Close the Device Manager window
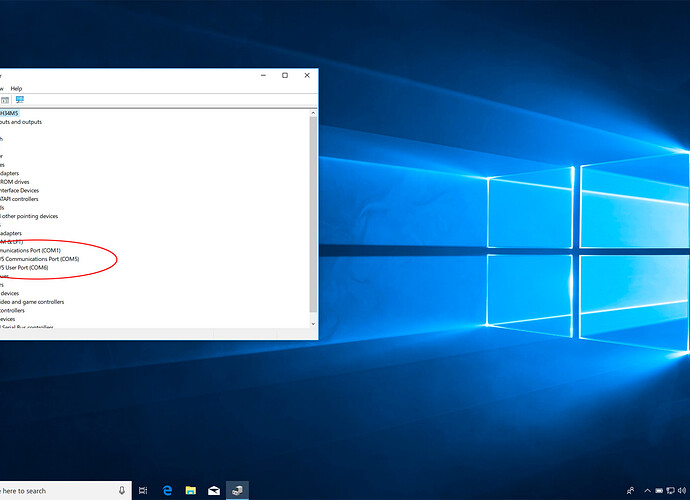690x500 pixels. pyautogui.click(x=307, y=75)
